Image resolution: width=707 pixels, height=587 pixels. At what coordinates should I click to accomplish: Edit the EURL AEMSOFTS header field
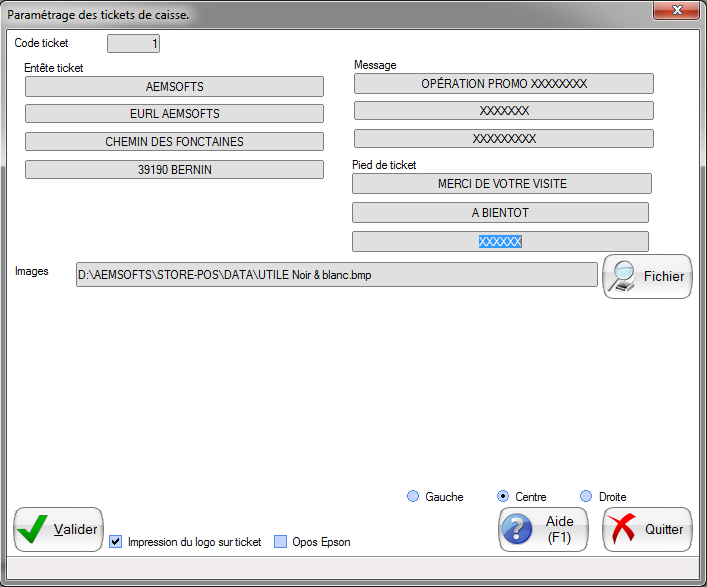174,114
